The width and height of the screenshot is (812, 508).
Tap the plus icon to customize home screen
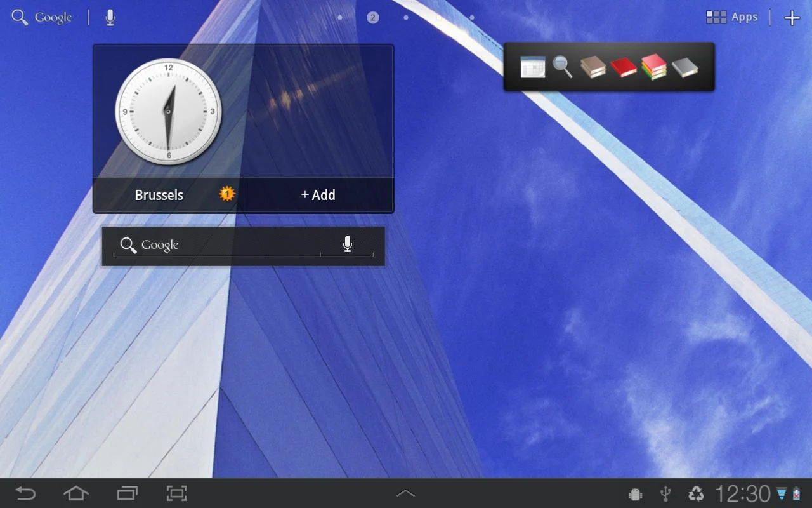tap(792, 18)
